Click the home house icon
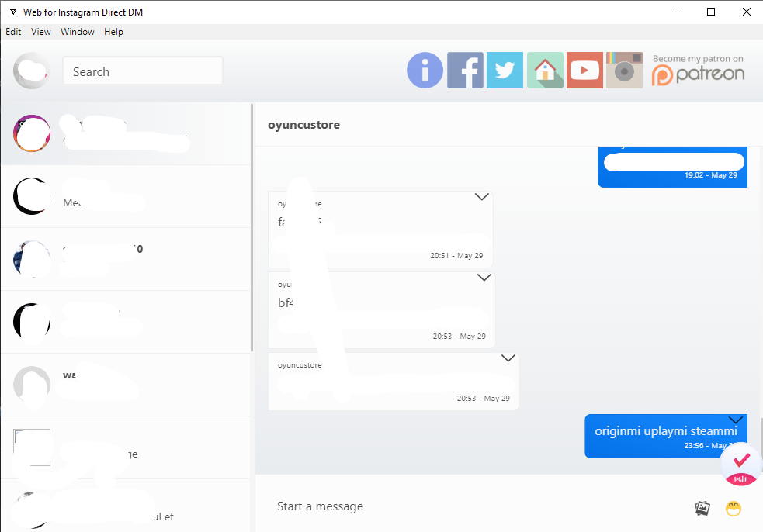763x532 pixels. [x=545, y=71]
